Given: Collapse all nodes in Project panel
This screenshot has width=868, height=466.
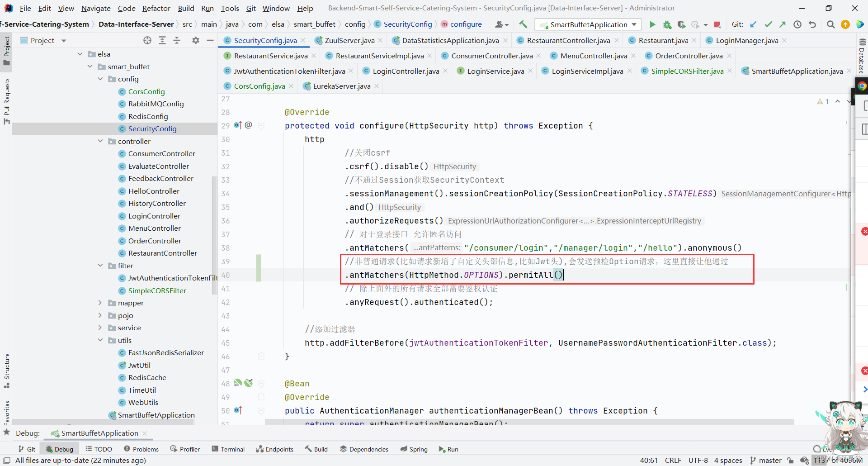Looking at the screenshot, I should tap(177, 40).
